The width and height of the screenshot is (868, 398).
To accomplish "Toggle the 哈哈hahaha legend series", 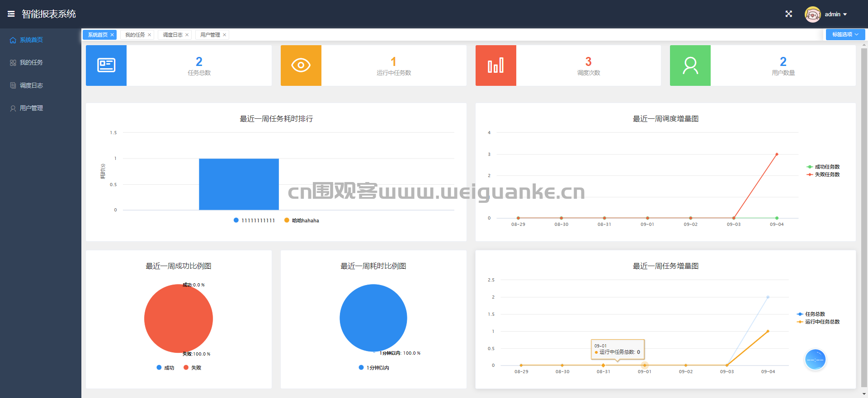I will pyautogui.click(x=302, y=220).
